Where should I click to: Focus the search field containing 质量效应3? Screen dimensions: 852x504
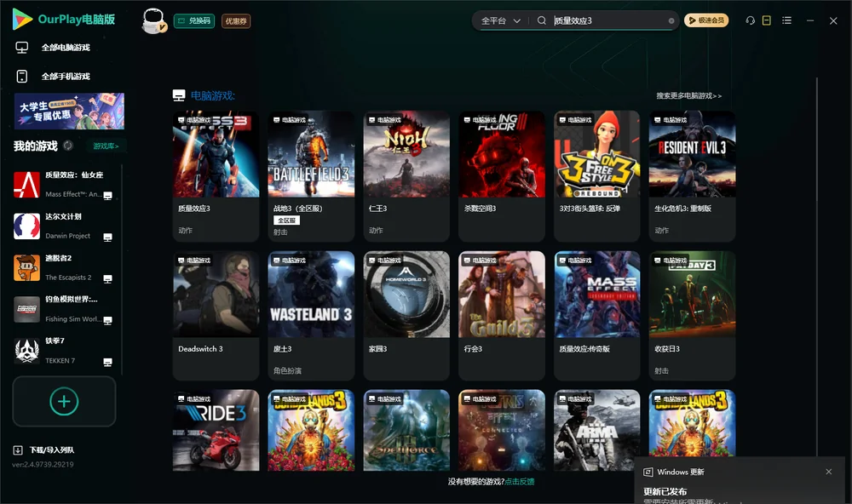point(608,20)
